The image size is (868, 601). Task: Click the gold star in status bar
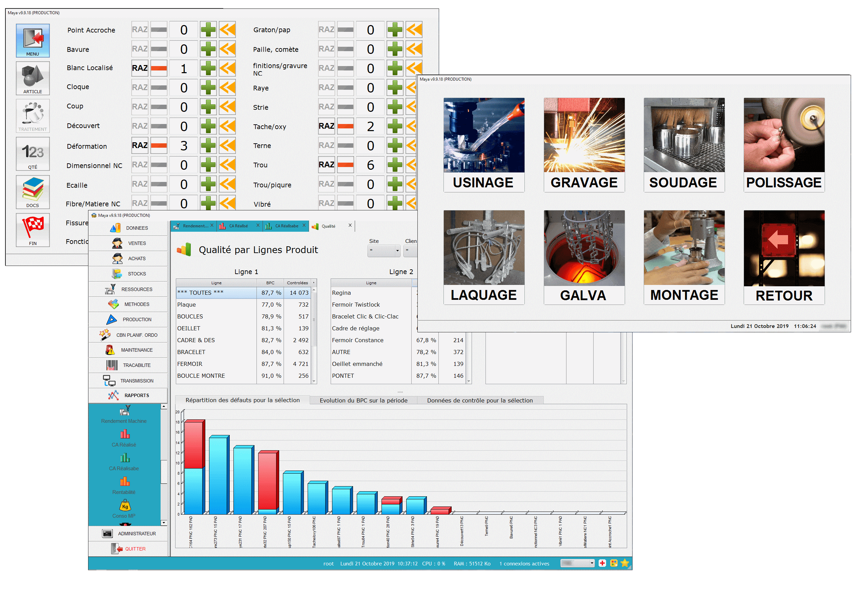point(625,563)
